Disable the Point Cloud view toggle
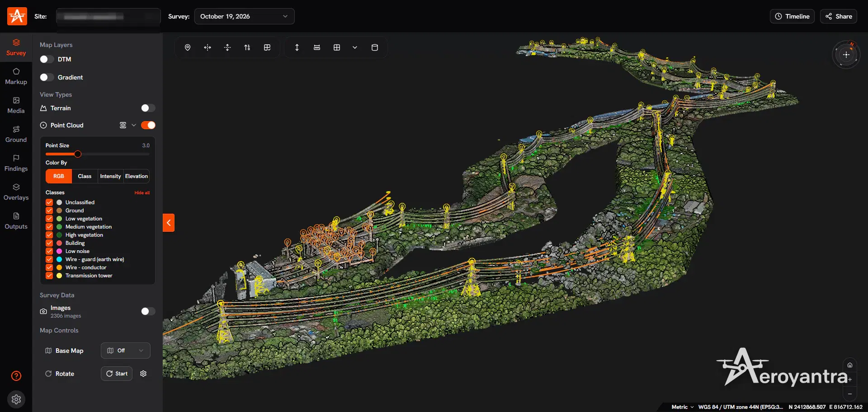The width and height of the screenshot is (868, 412). 148,125
